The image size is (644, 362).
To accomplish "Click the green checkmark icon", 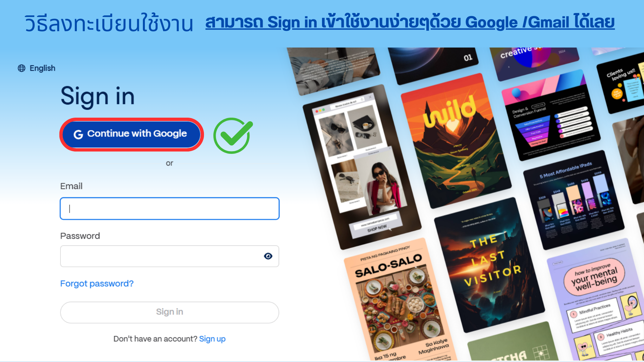I will pyautogui.click(x=233, y=135).
